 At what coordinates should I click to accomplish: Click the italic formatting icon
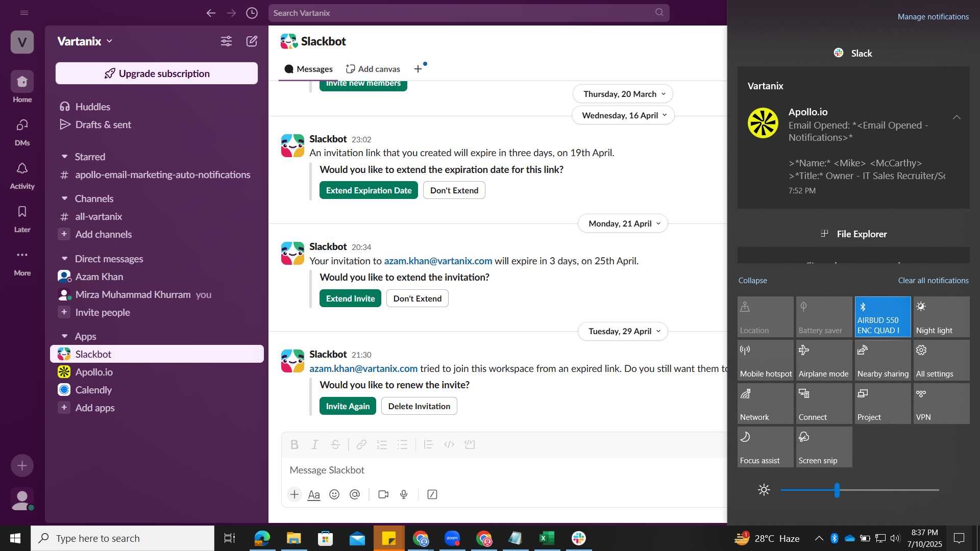pos(315,444)
